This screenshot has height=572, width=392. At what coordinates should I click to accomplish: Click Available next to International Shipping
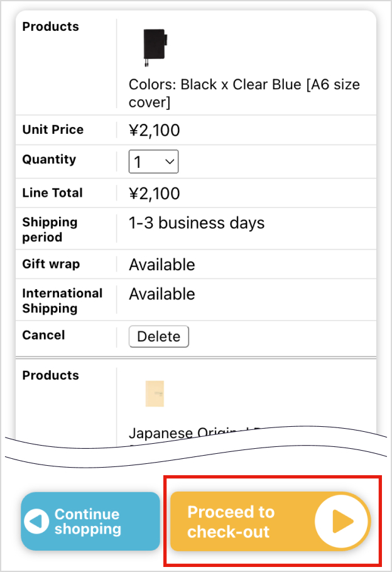pos(162,294)
